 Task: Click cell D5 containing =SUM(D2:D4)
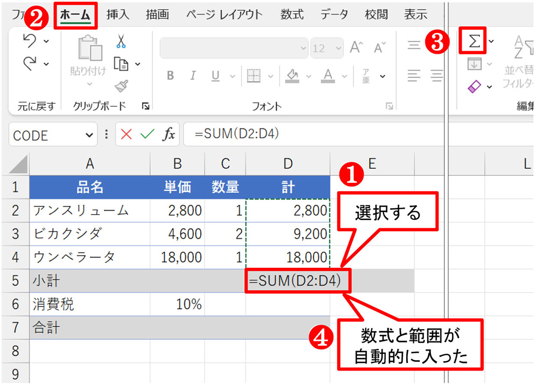pos(298,281)
